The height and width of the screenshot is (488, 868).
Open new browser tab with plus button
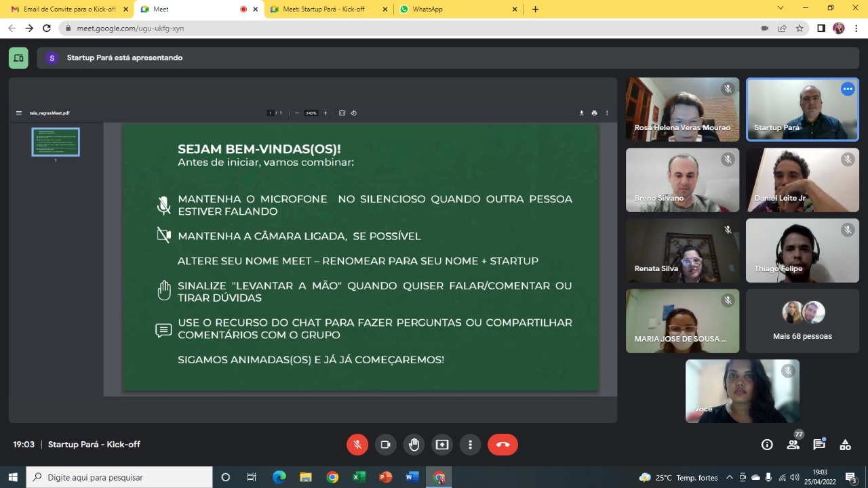coord(535,9)
